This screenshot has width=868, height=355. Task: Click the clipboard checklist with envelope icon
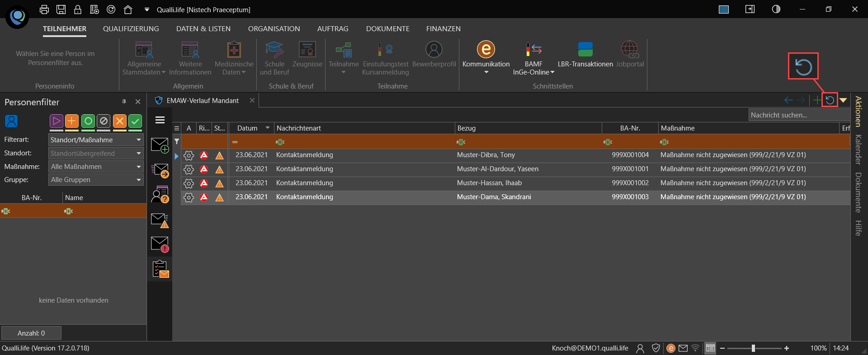(x=160, y=269)
